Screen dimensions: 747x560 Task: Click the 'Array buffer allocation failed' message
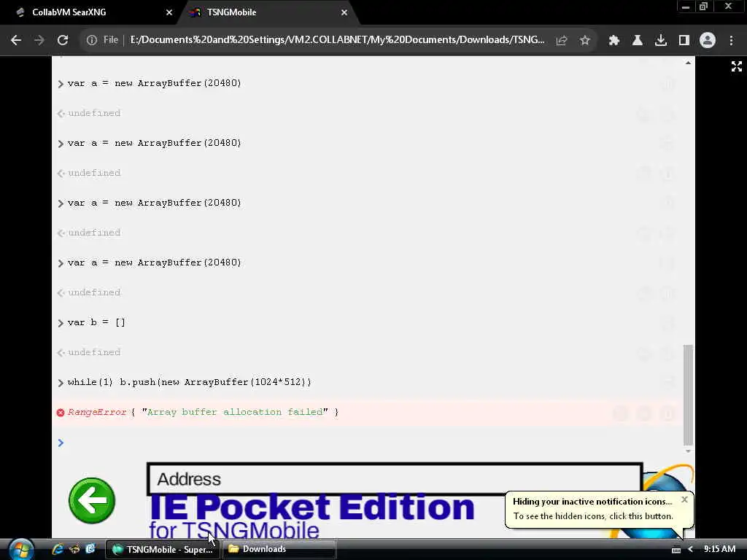pos(235,412)
